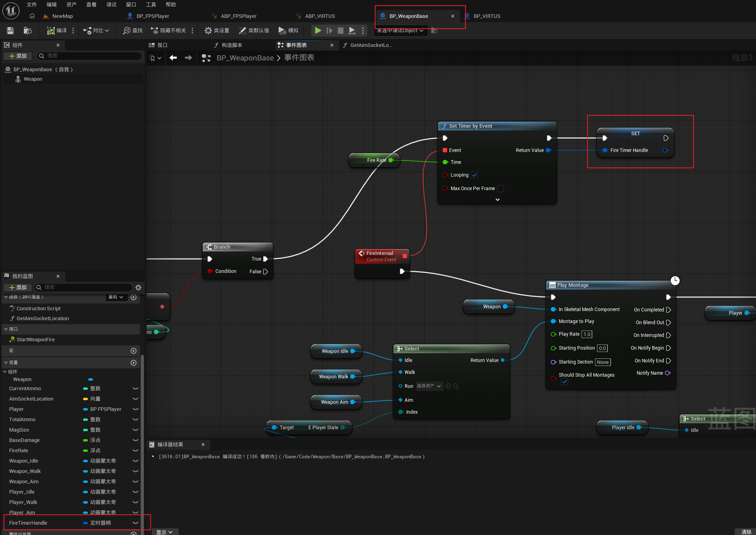Viewport: 756px width, 535px height.
Task: Click the 查找 find tool
Action: click(133, 31)
